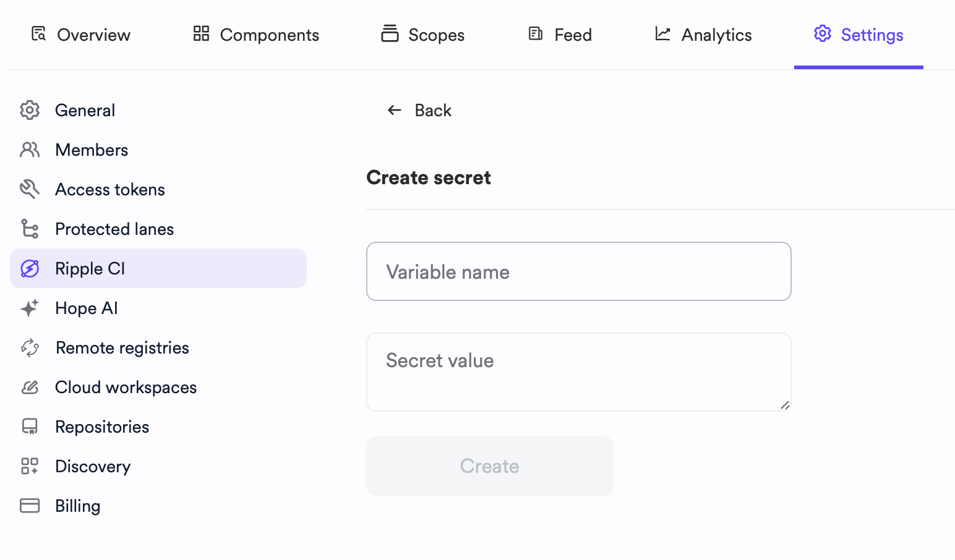Viewport: 955px width, 560px height.
Task: Click the Overview tab search-document icon
Action: pos(38,33)
